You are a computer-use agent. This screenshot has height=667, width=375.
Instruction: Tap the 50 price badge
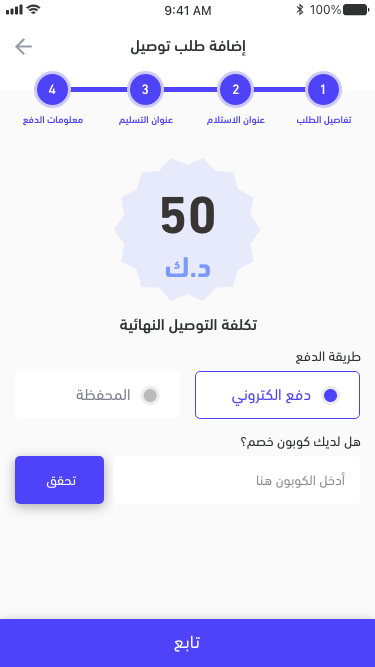pos(188,230)
